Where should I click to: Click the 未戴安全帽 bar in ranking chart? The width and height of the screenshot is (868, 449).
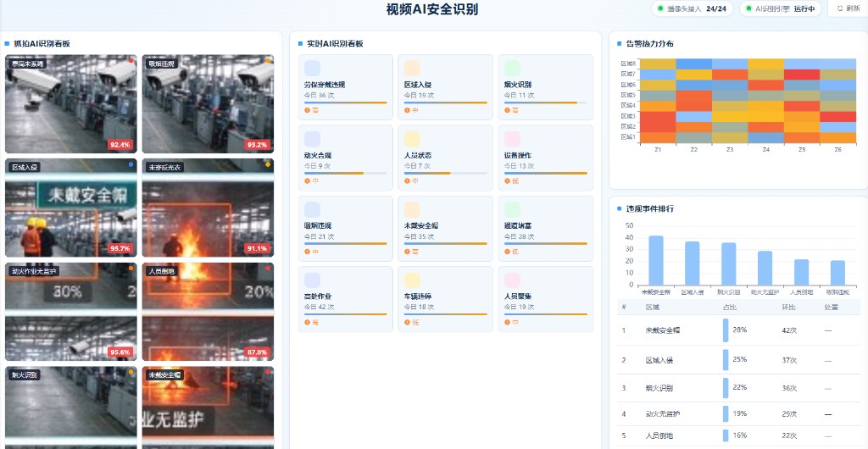656,260
